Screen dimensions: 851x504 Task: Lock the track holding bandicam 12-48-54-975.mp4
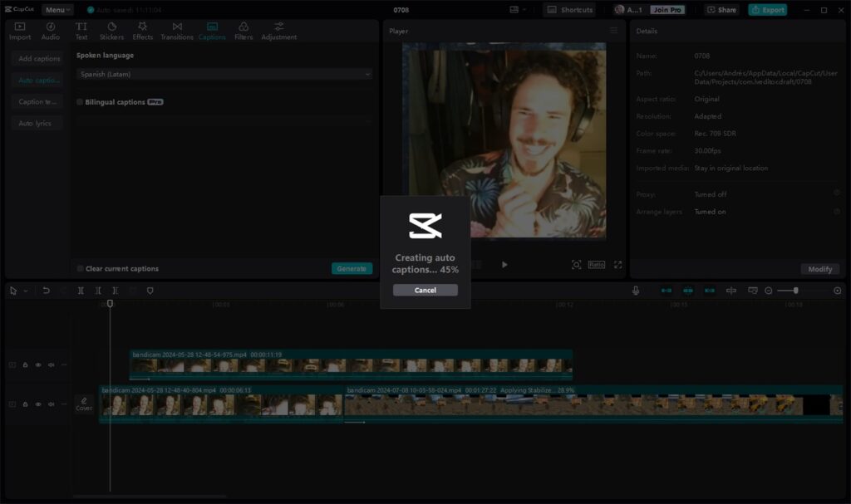tap(26, 365)
